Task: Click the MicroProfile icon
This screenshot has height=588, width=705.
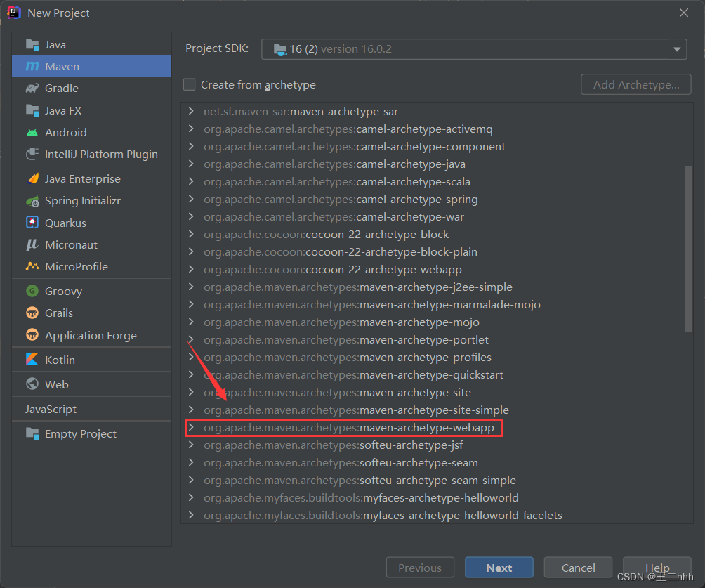Action: click(x=32, y=266)
